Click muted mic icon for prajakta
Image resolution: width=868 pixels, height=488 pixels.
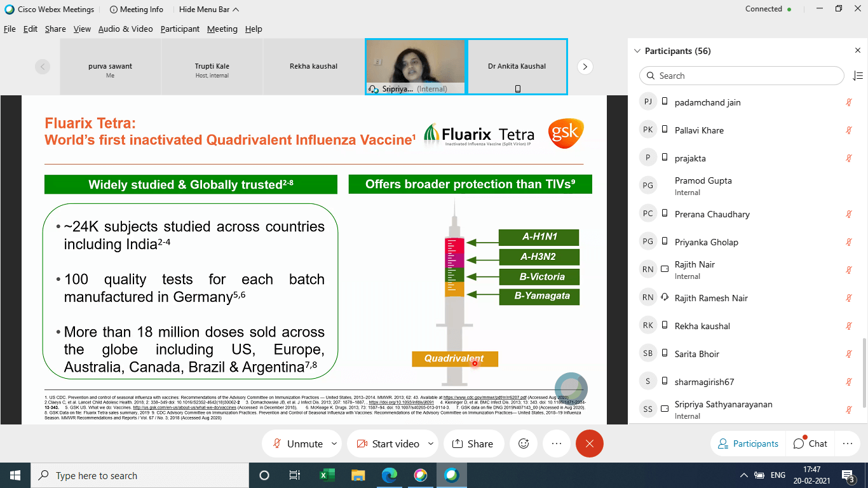point(848,158)
